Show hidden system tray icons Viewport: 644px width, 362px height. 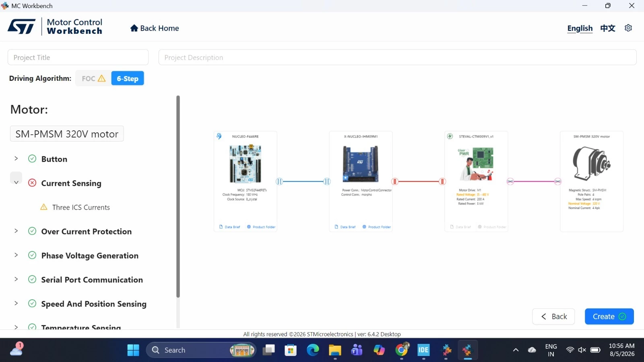pos(516,350)
